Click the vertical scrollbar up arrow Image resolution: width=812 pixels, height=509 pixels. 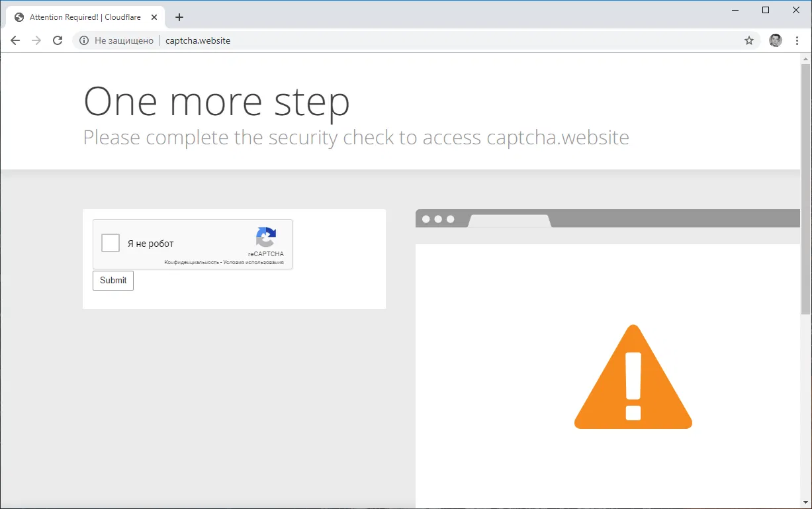(x=805, y=59)
